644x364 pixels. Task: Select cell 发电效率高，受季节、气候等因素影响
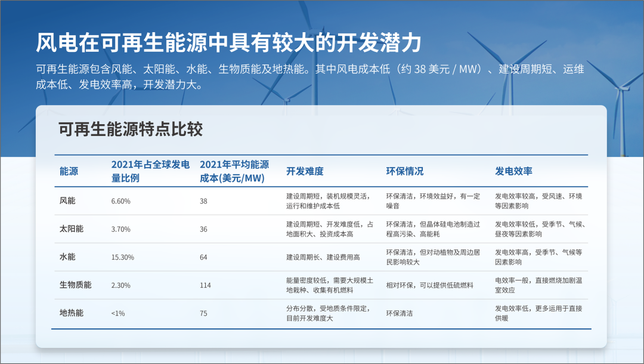[538, 257]
